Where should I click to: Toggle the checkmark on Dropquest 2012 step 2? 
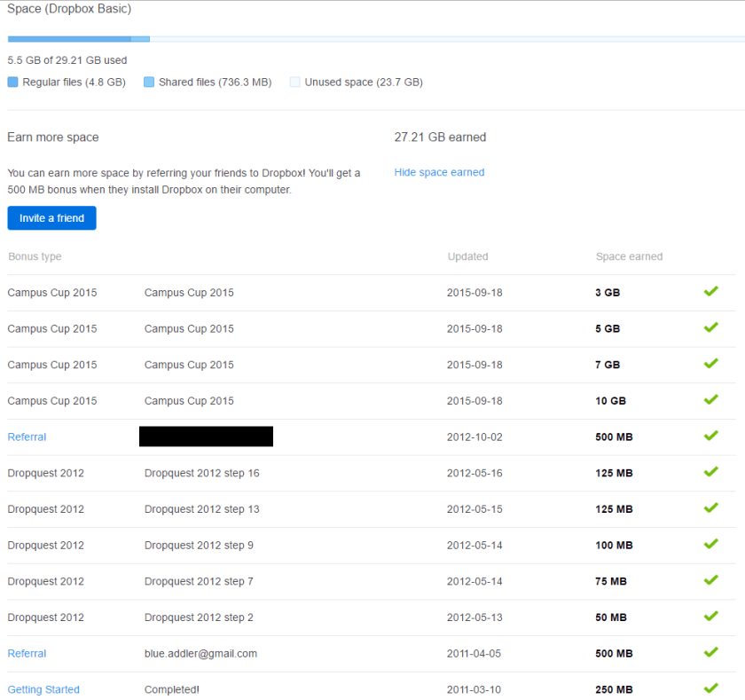point(710,617)
